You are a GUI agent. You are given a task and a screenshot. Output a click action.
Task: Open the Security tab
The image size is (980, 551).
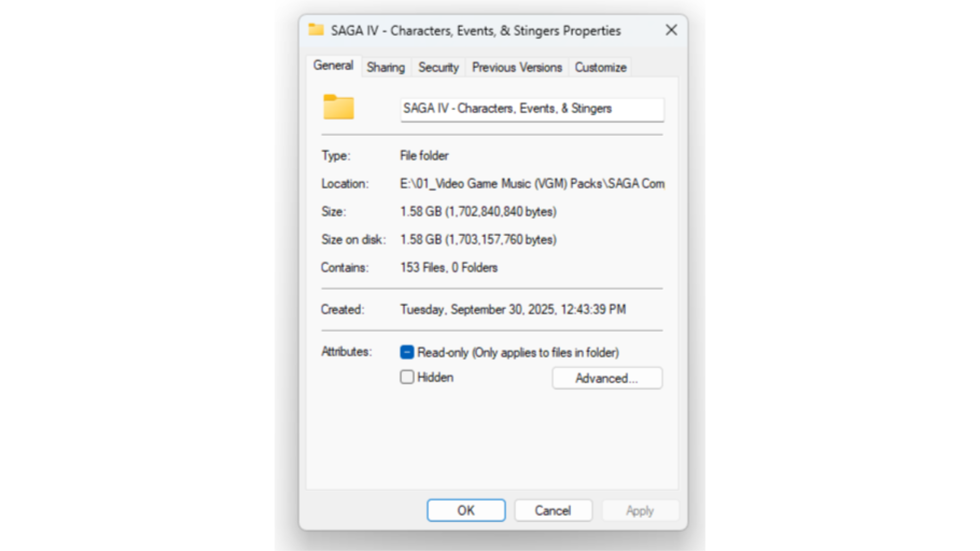click(x=438, y=67)
